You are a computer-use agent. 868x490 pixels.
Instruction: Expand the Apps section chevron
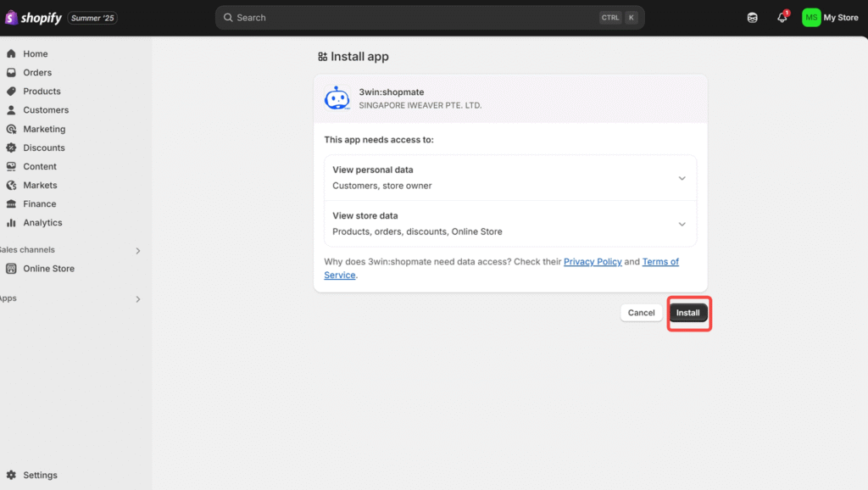click(138, 299)
